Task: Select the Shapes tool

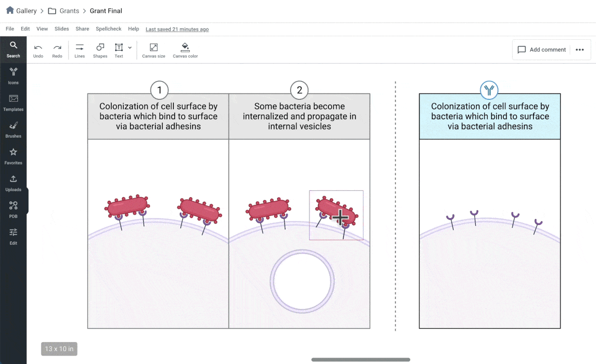Action: [x=100, y=50]
